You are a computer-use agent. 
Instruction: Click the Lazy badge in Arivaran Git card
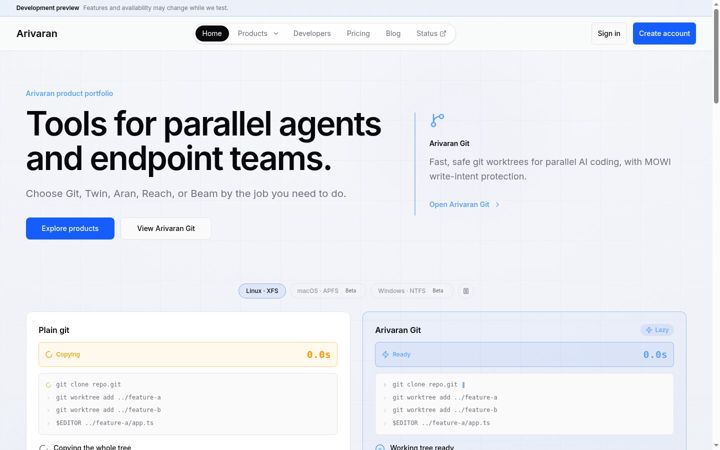(x=657, y=330)
